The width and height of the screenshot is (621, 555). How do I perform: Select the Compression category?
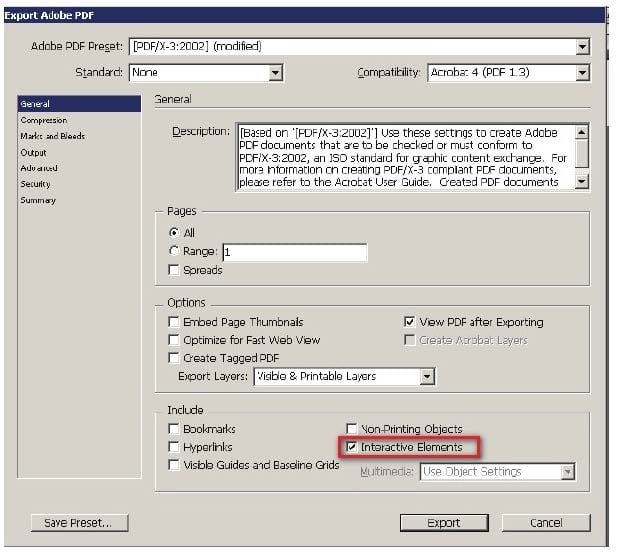coord(44,120)
